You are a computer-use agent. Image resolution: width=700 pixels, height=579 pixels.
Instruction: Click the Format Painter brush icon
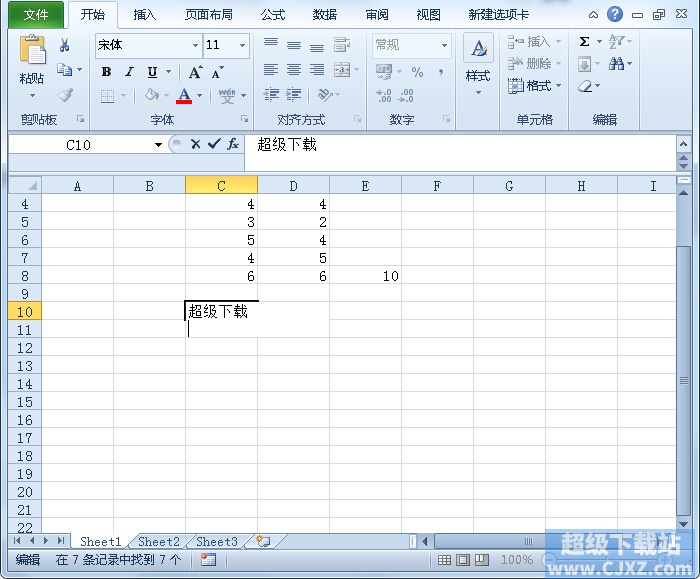coord(65,95)
